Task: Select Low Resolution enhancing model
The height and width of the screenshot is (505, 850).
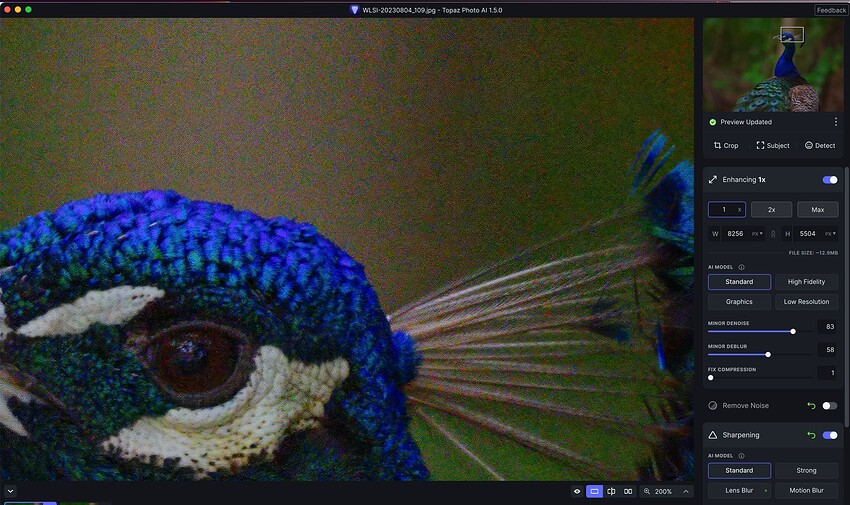Action: pos(806,302)
